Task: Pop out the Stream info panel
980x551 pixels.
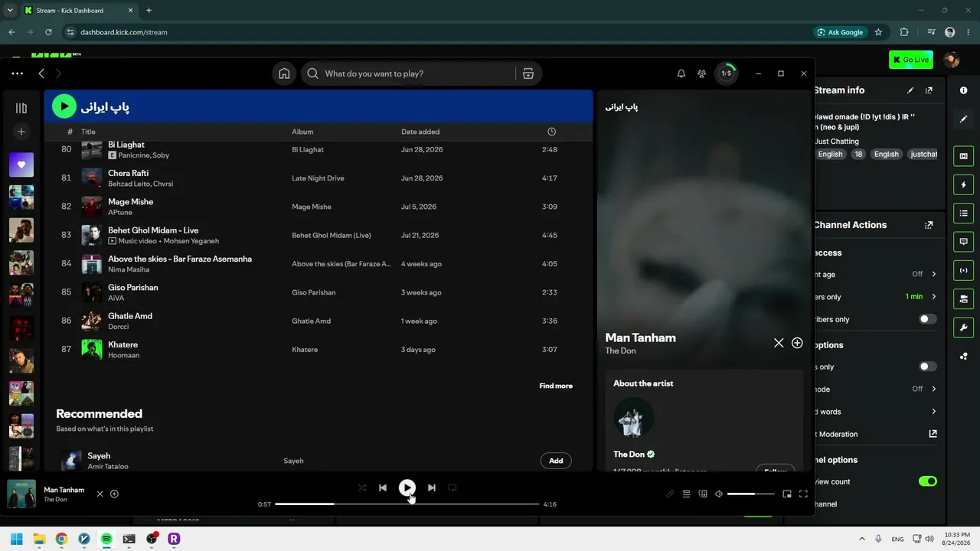Action: [929, 90]
